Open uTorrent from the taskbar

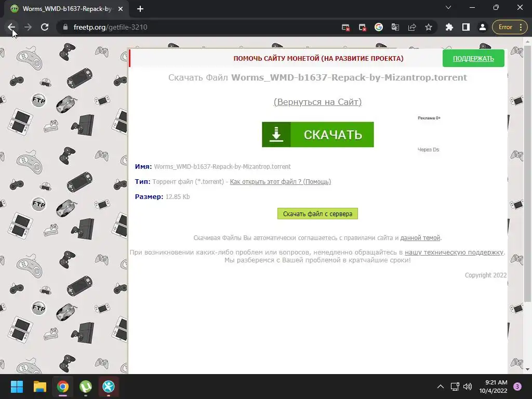pos(86,387)
